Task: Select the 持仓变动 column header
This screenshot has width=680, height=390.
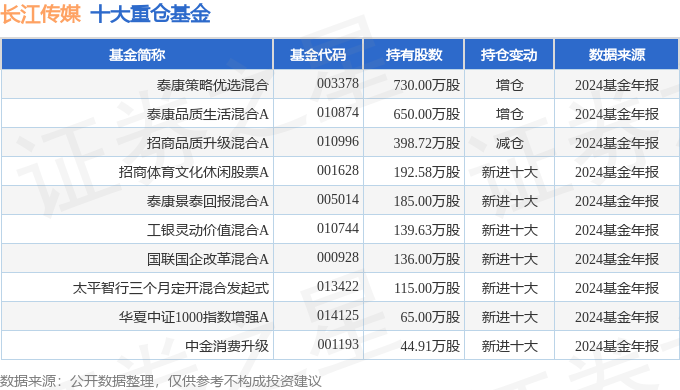Action: [509, 55]
